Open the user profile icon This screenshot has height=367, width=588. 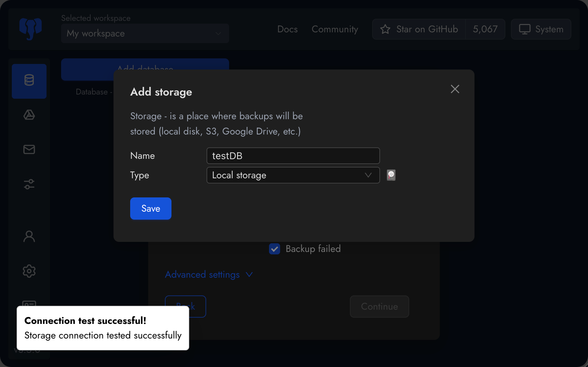pyautogui.click(x=29, y=236)
